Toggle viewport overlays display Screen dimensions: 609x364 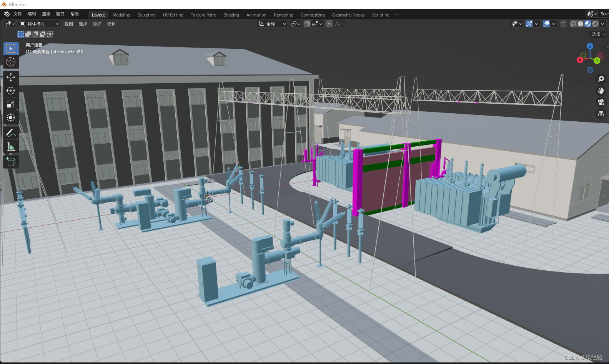point(546,24)
